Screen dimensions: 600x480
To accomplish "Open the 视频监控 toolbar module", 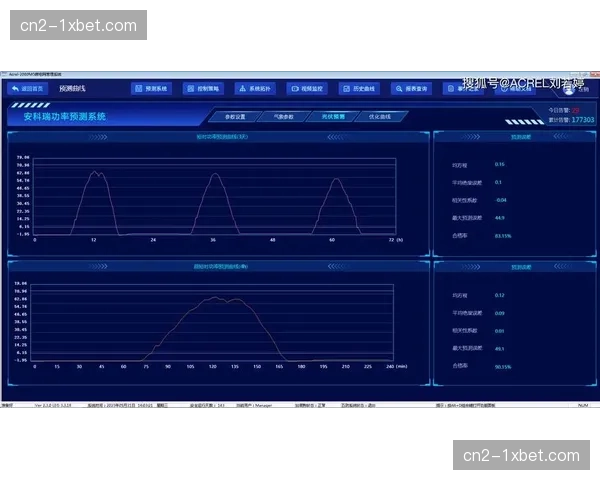I will (307, 88).
